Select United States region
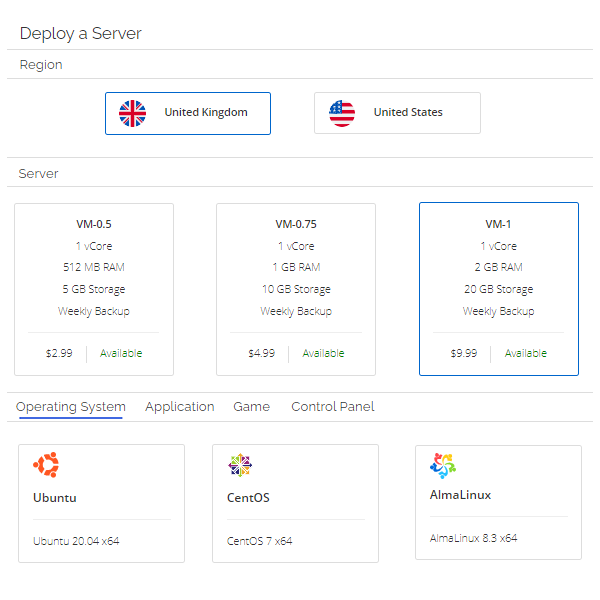Viewport: 600px width, 600px height. click(397, 113)
